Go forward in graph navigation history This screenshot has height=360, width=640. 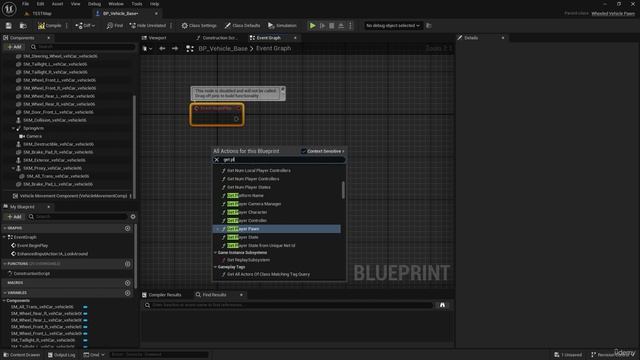tap(175, 49)
